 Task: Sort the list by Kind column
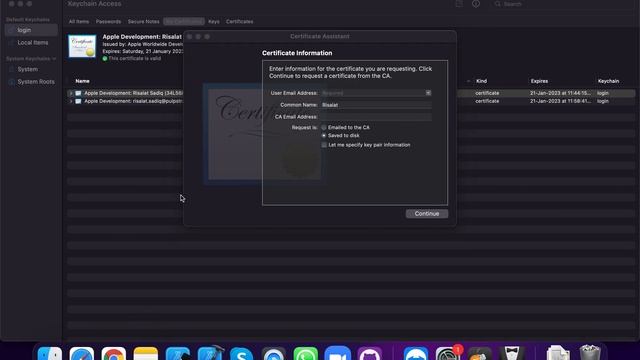point(482,81)
